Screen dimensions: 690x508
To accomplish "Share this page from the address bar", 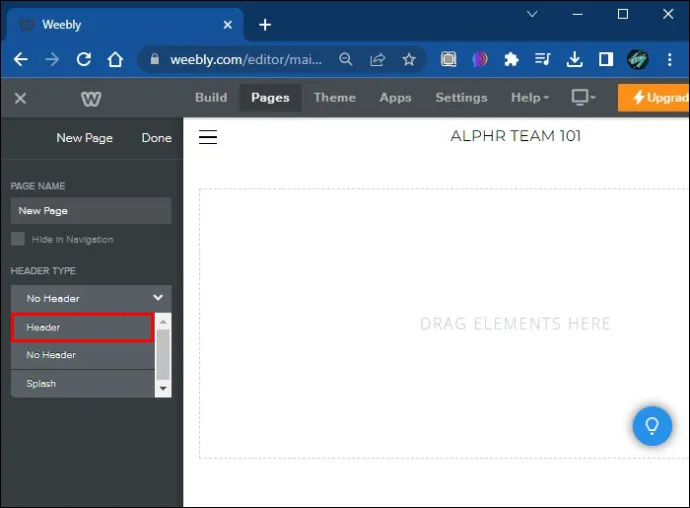I will coord(378,59).
